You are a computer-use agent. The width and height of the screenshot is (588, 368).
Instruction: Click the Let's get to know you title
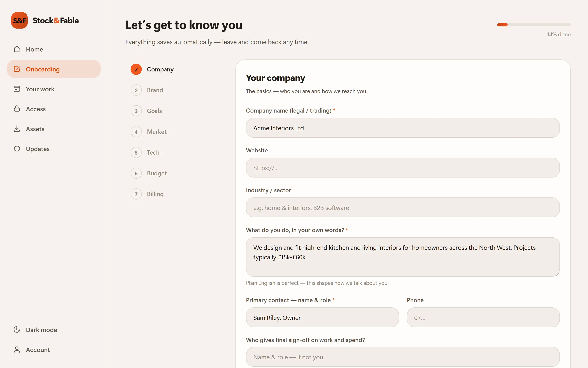[x=184, y=25]
